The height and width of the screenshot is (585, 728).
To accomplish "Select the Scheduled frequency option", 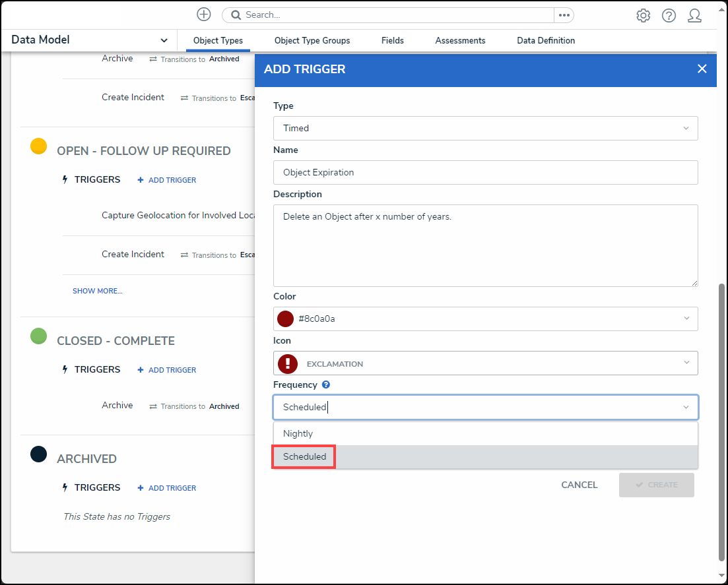I will tap(305, 456).
